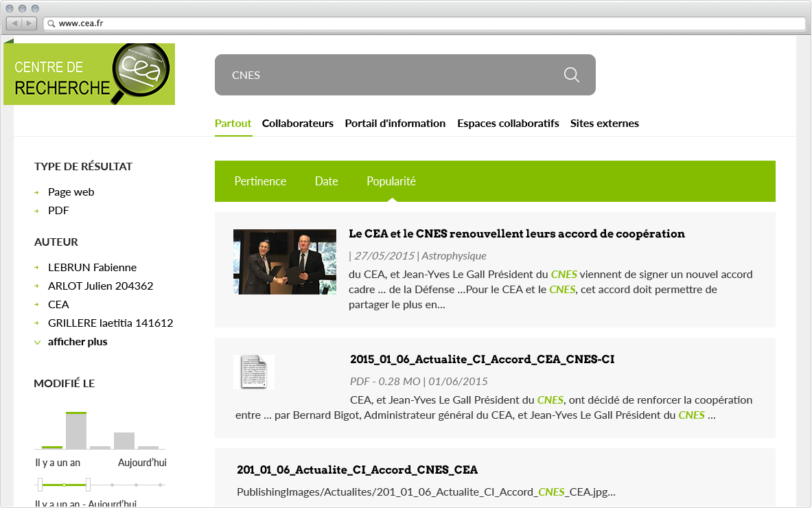
Task: Click the left handle of date slider
Action: (40, 485)
